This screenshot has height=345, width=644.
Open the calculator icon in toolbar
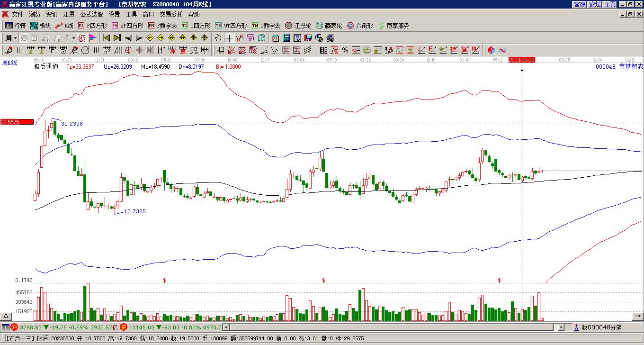pos(286,38)
